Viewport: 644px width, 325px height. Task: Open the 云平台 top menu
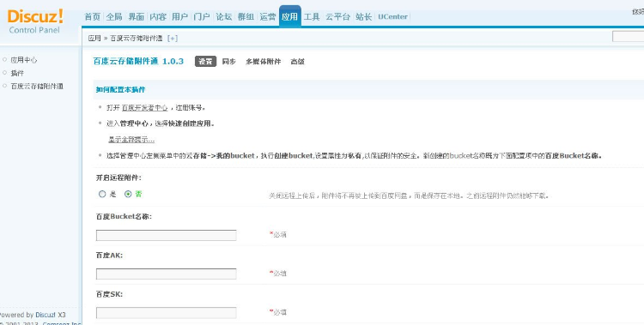(x=337, y=17)
